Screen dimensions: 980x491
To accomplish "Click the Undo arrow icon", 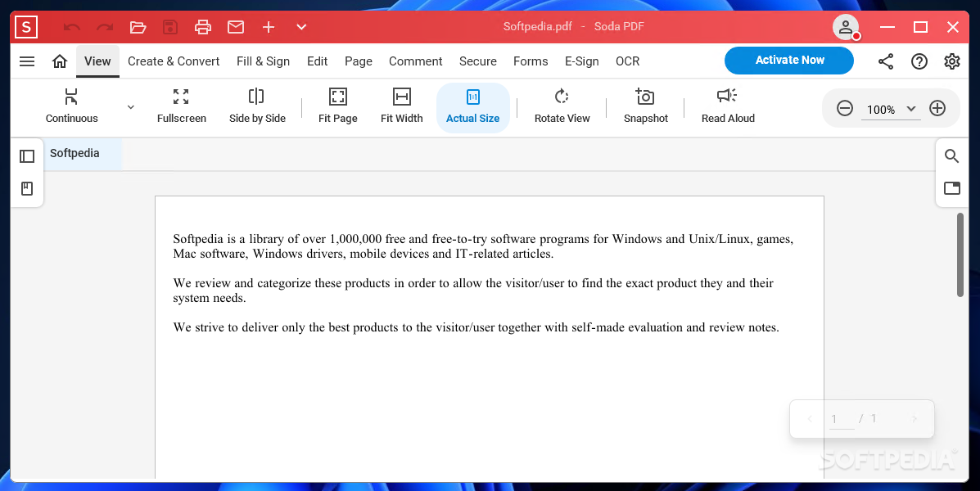I will click(x=72, y=27).
